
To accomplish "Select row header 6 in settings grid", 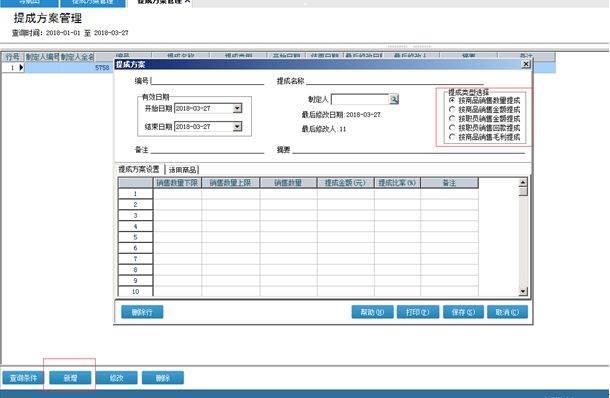I will tap(135, 248).
